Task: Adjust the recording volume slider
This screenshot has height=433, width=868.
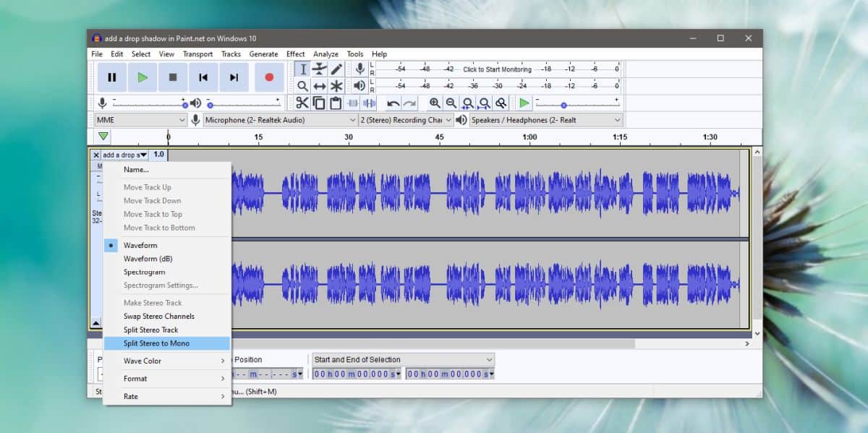Action: click(x=148, y=103)
